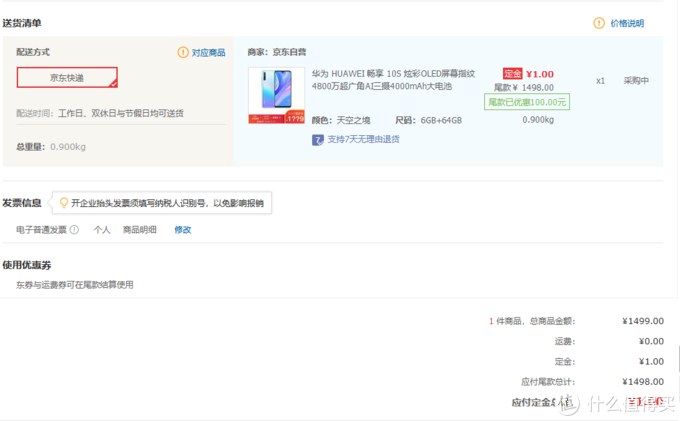Screen dimensions: 680x421
Task: Click the info icon beside 电子普通发票
Action: coord(75,230)
